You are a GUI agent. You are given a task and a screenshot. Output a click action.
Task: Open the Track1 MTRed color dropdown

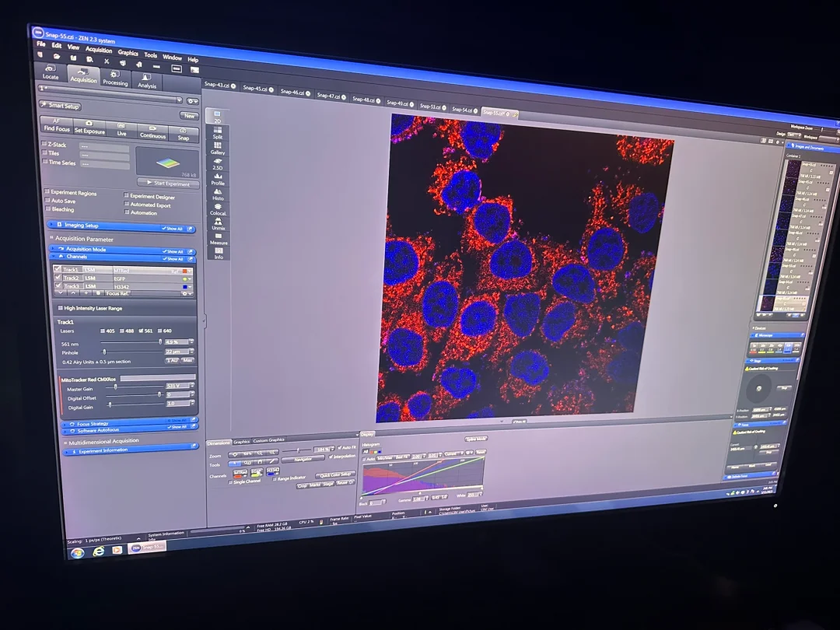(x=189, y=271)
